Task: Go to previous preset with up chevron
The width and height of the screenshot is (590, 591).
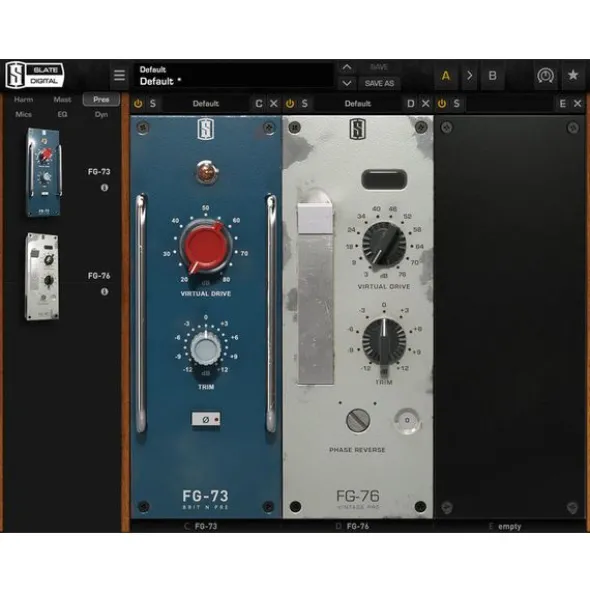Action: point(347,67)
